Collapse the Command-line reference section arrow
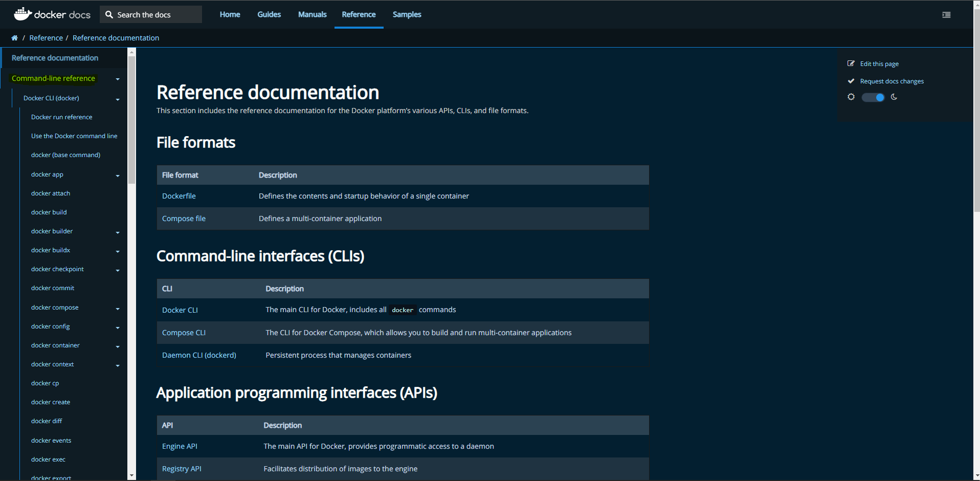This screenshot has height=481, width=980. [118, 79]
